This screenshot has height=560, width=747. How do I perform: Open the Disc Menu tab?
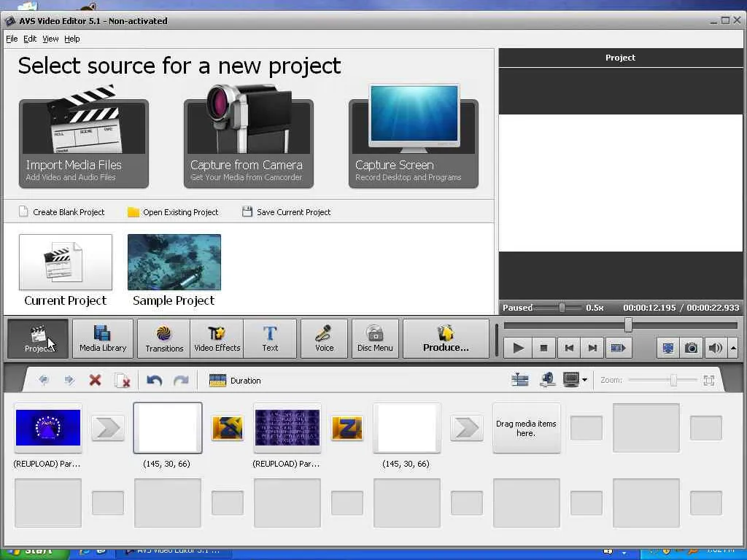(x=375, y=338)
